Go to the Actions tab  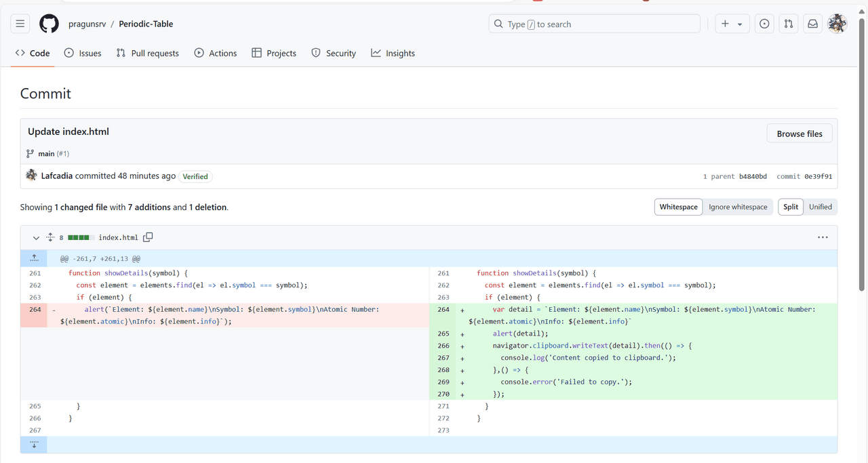click(216, 53)
